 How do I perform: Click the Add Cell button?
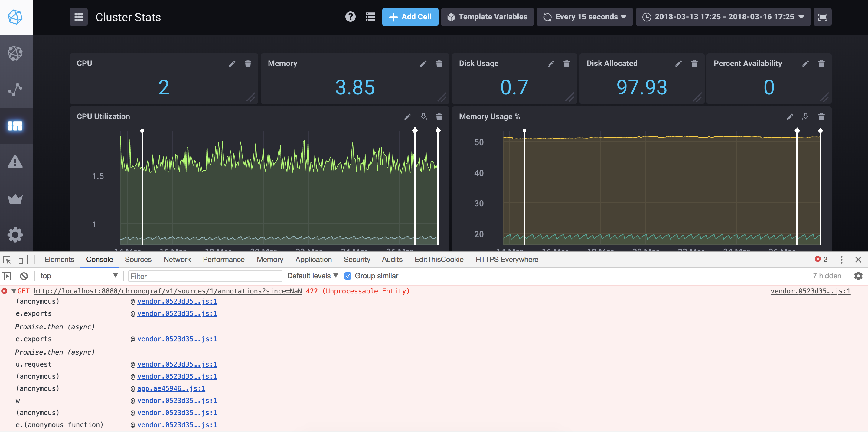(410, 17)
